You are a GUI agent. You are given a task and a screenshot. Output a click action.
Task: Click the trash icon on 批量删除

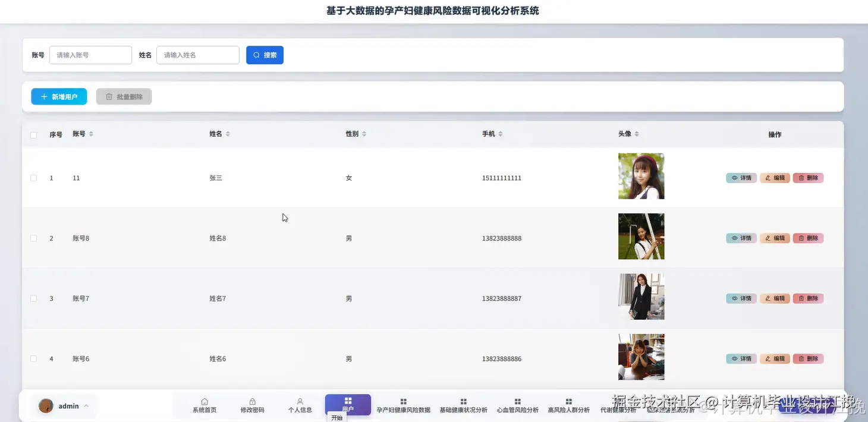click(109, 97)
